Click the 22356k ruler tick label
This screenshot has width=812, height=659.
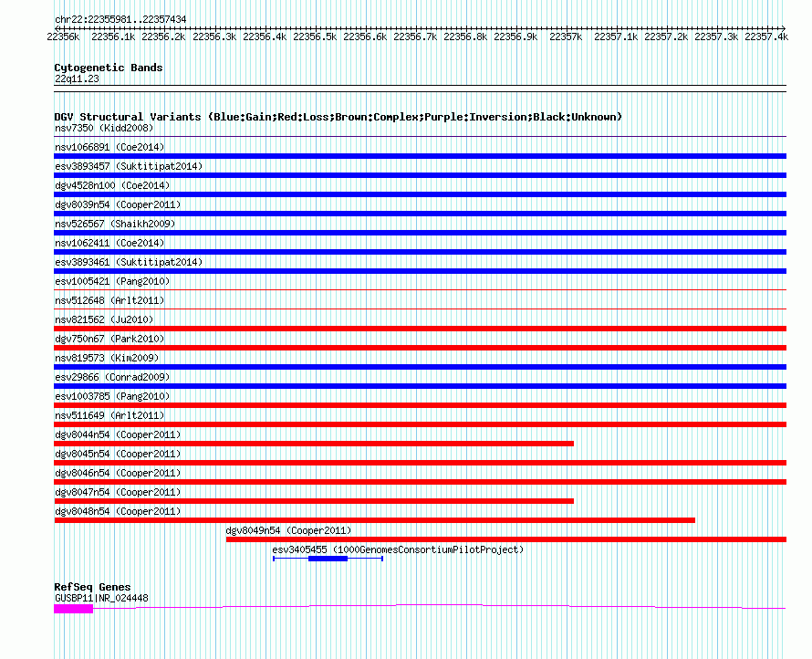[63, 37]
